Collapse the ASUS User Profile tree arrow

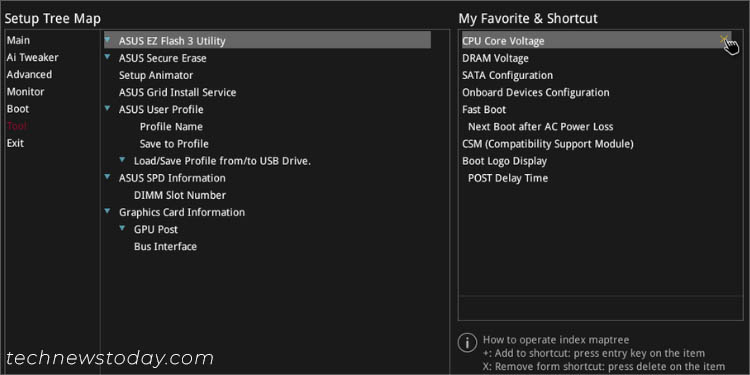coord(108,108)
